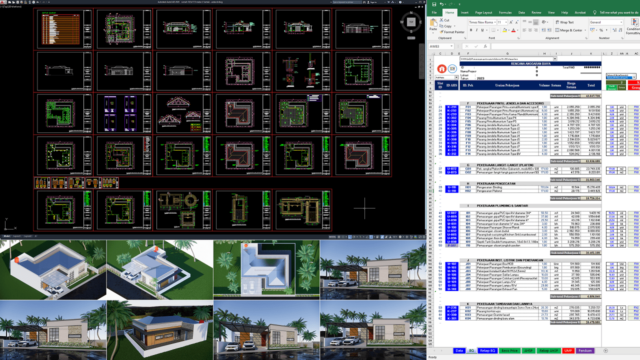Select the purple Panduan sheet tab
The image size is (640, 360).
pyautogui.click(x=585, y=351)
